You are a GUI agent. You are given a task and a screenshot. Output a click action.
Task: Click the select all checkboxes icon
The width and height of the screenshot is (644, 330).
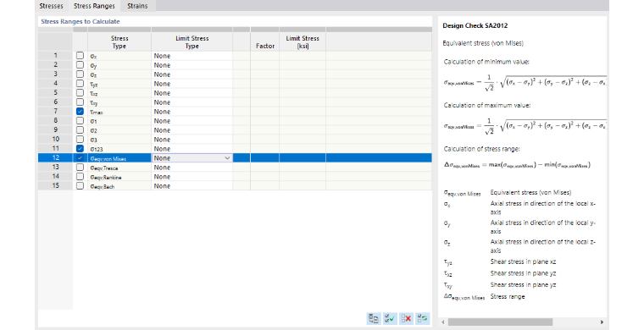click(x=390, y=318)
